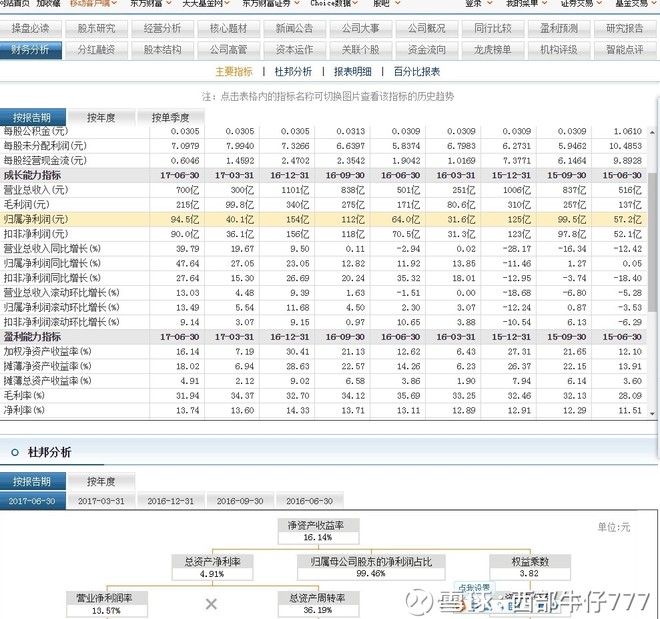
Task: Click the table's vertical scrollbar thumb
Action: pyautogui.click(x=652, y=242)
